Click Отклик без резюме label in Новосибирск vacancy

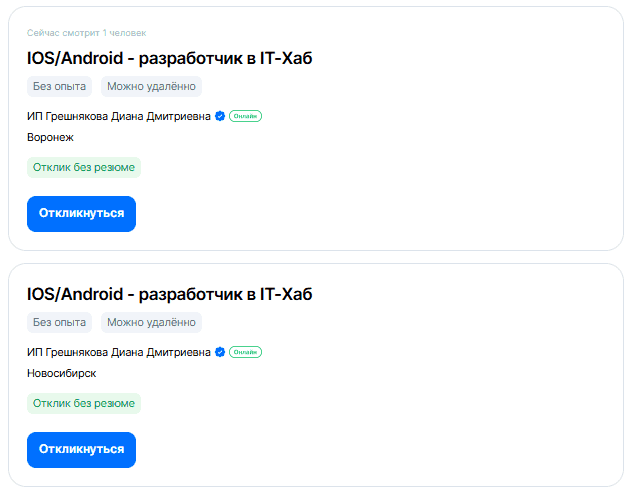coord(84,403)
